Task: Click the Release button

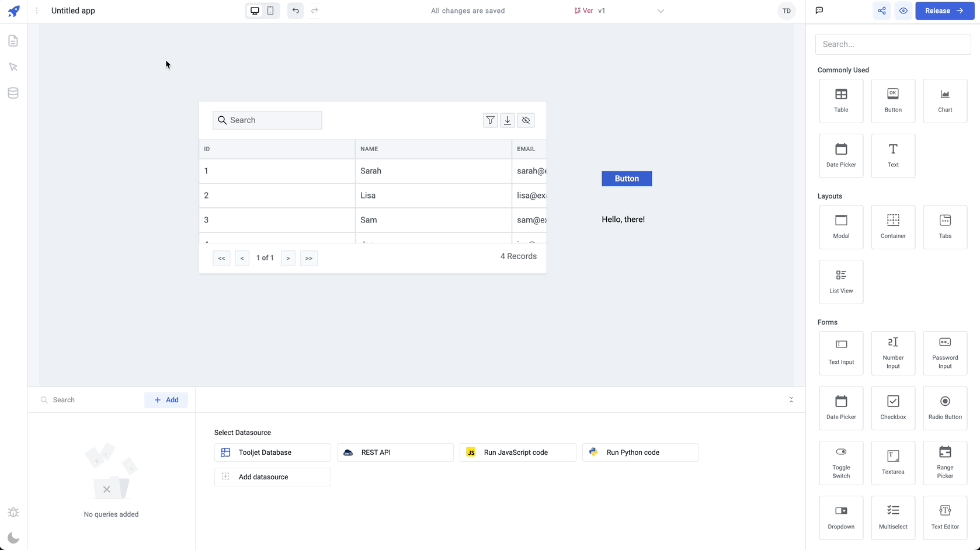Action: (x=944, y=11)
